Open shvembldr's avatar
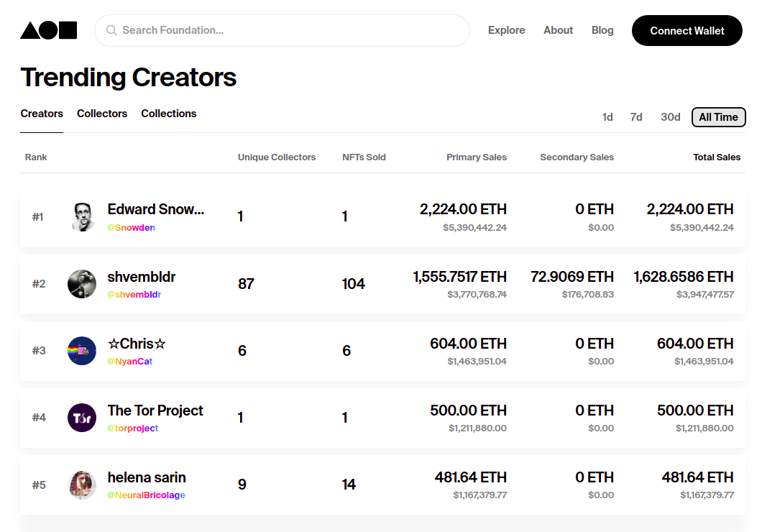Viewport: 762px width, 532px height. 82,284
